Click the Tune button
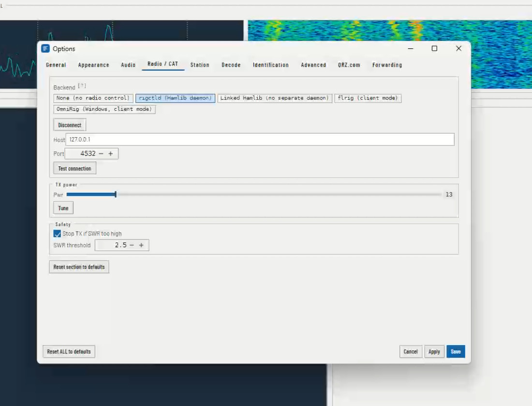The height and width of the screenshot is (406, 532). (x=63, y=208)
